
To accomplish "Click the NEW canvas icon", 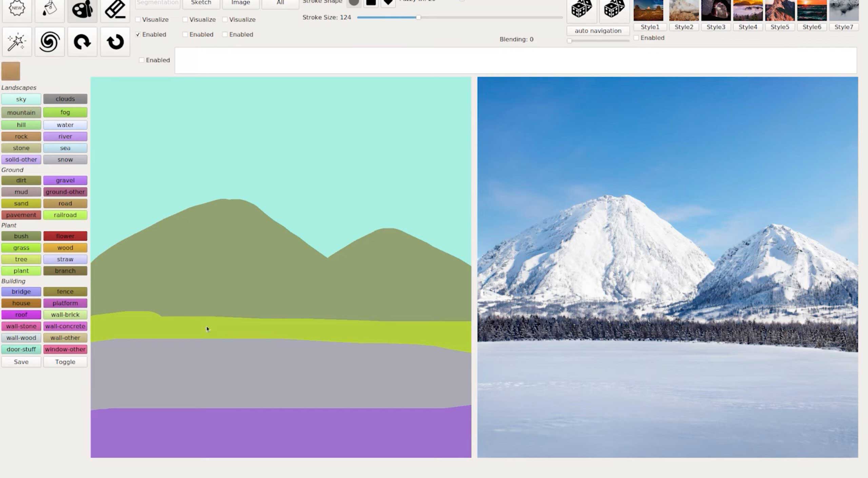I will [17, 9].
